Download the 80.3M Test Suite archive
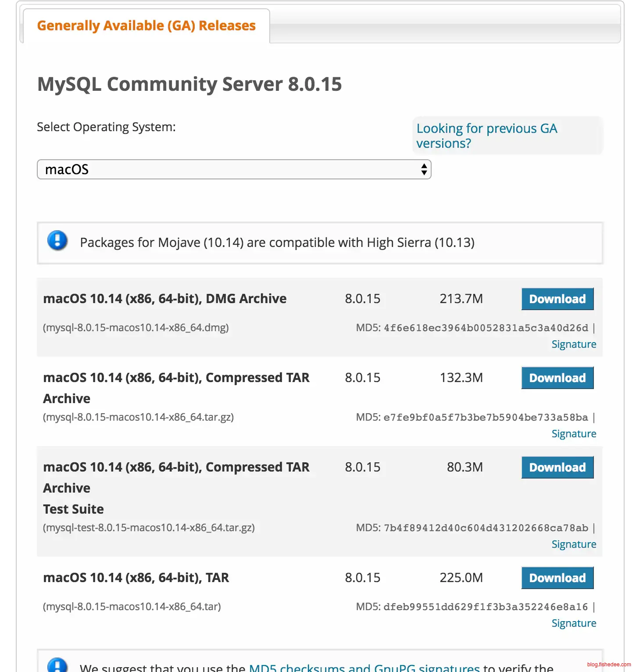This screenshot has height=672, width=636. coord(557,468)
